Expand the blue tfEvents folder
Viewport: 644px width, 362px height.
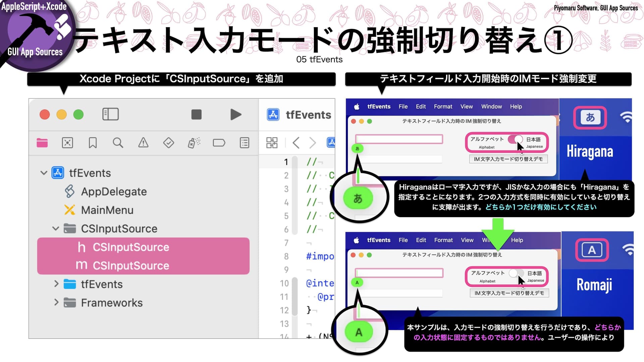click(56, 284)
